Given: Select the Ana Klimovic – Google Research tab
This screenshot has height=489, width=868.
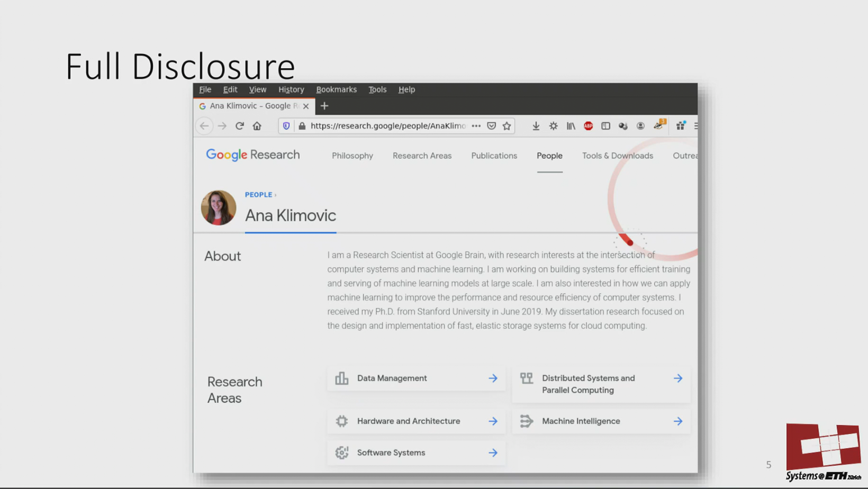Looking at the screenshot, I should tap(254, 106).
